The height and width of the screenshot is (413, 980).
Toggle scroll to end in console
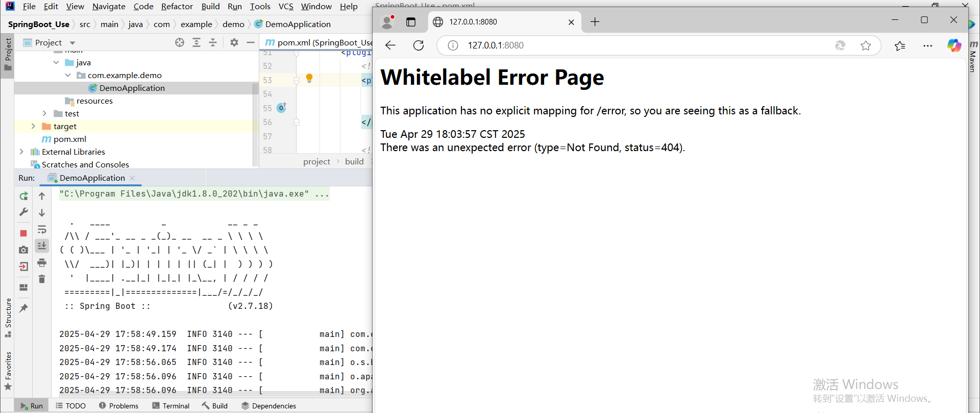click(42, 246)
